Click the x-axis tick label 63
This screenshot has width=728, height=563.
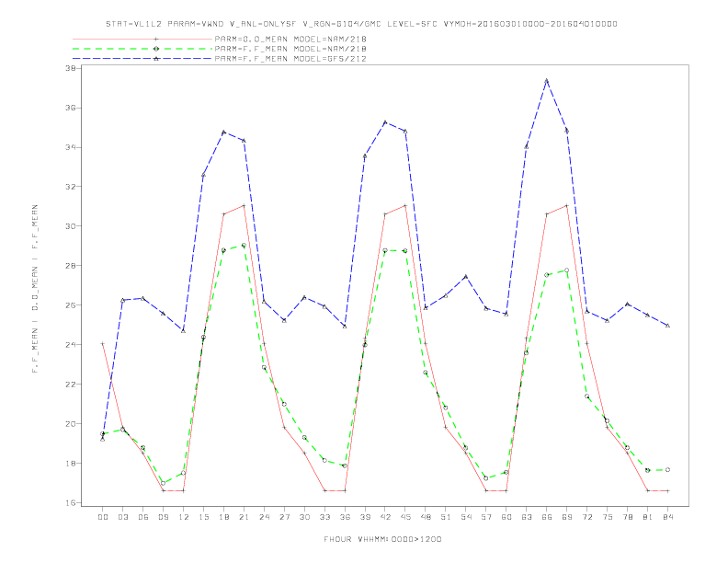[527, 517]
